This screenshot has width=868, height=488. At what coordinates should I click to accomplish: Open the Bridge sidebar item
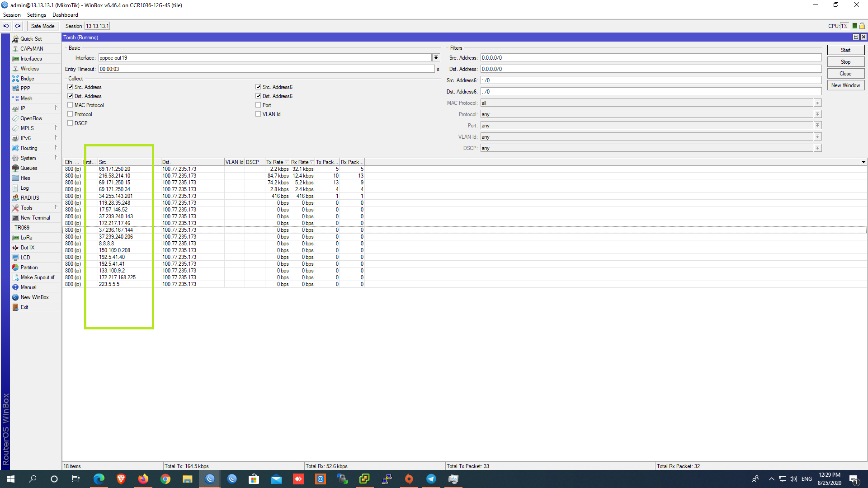coord(27,79)
